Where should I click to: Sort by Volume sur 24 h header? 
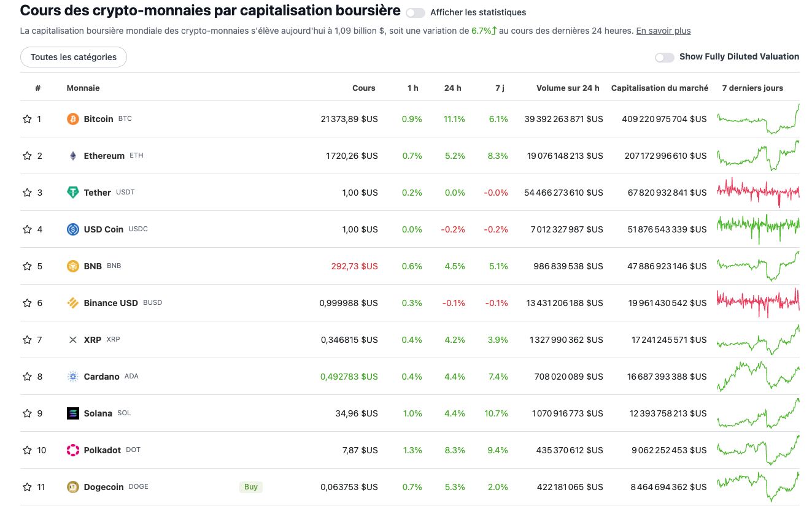pyautogui.click(x=568, y=88)
